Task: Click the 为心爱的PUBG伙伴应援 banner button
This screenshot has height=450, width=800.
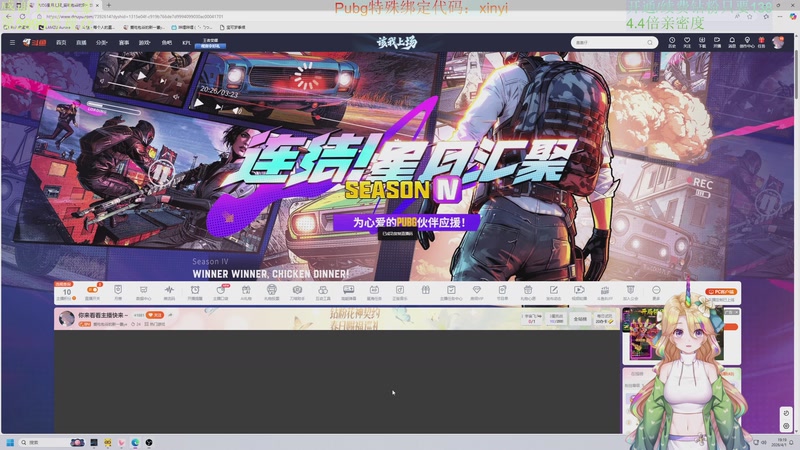Action: 409,222
